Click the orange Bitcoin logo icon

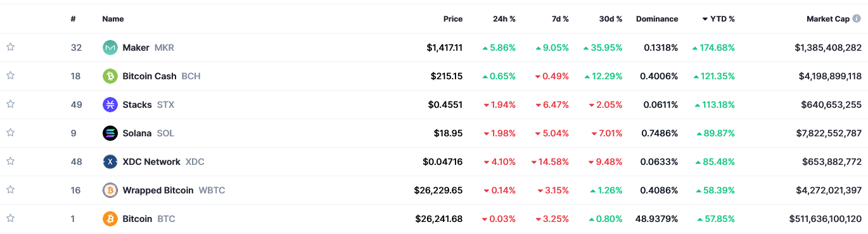point(110,219)
